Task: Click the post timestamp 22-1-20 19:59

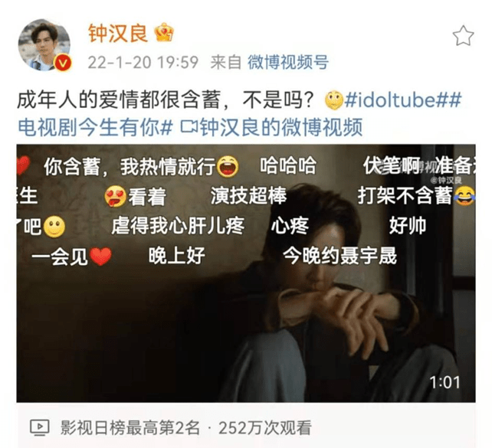Action: pos(143,62)
